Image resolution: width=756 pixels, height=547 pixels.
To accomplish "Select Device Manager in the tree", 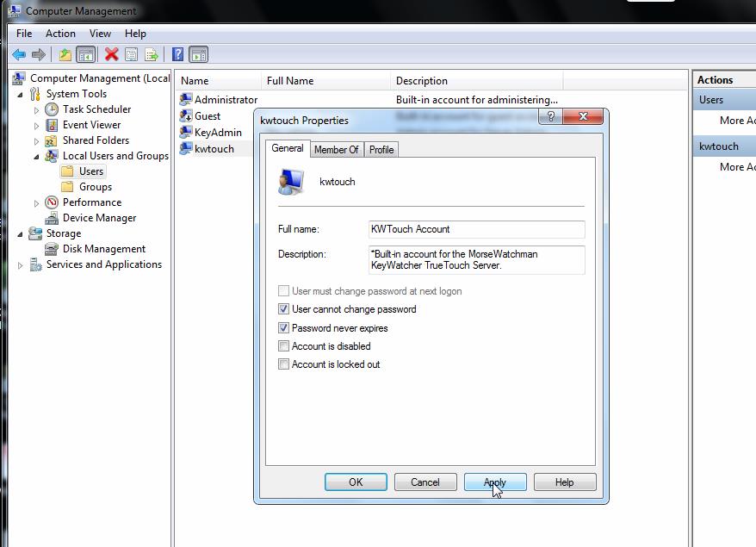I will (99, 218).
